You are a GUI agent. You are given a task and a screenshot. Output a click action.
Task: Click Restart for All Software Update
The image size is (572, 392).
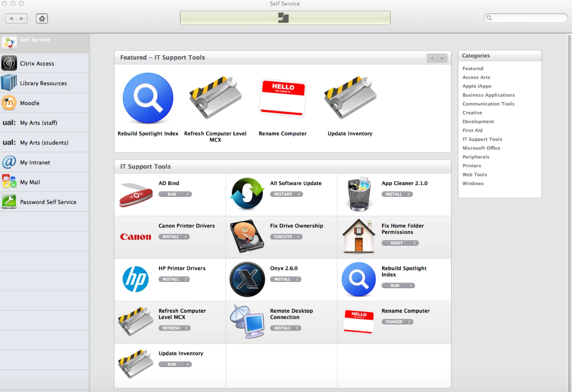click(x=283, y=194)
